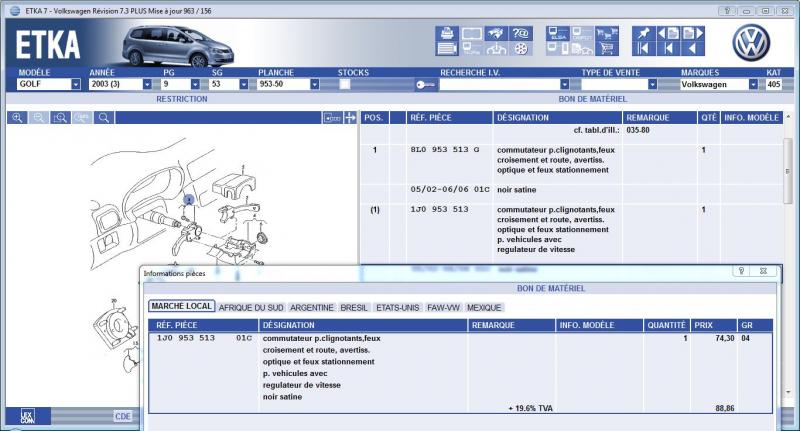800x431 pixels.
Task: Click the single shopping cart icon
Action: (x=607, y=49)
